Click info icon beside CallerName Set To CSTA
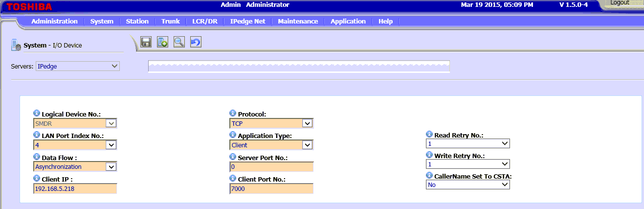Viewport: 644px width, 209px height. click(429, 175)
